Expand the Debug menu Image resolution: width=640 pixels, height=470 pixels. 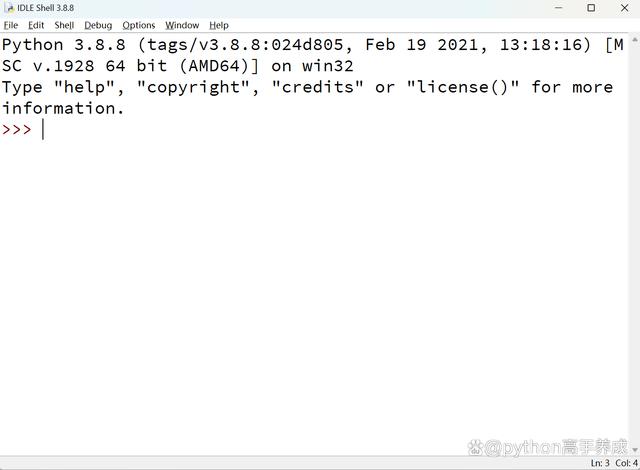click(x=98, y=25)
